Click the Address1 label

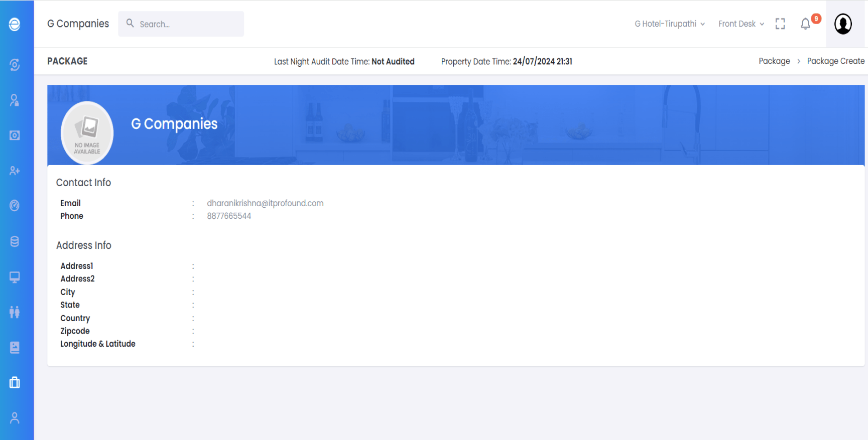click(77, 266)
